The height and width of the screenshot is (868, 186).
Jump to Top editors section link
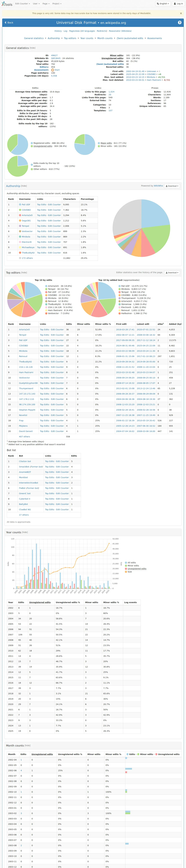click(x=70, y=38)
